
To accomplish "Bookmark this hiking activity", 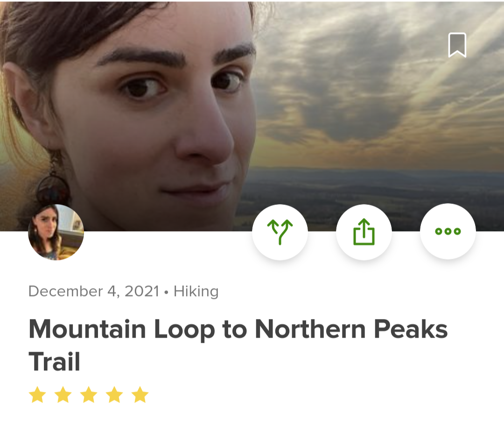I will point(457,45).
